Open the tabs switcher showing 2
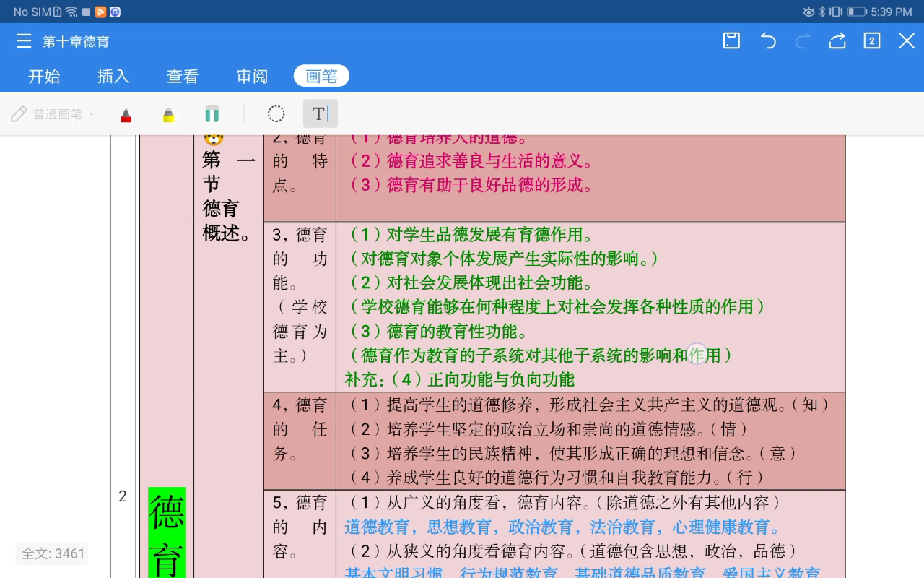Viewport: 924px width, 578px height. coord(872,41)
